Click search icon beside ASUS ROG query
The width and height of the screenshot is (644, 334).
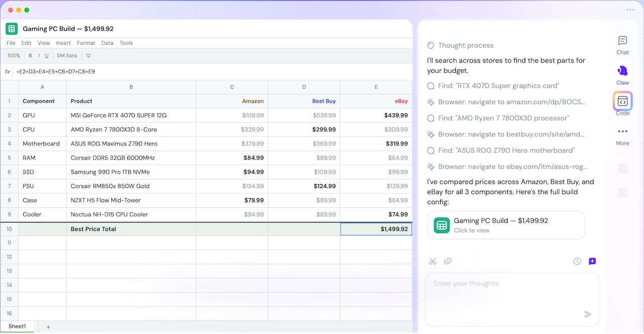431,150
